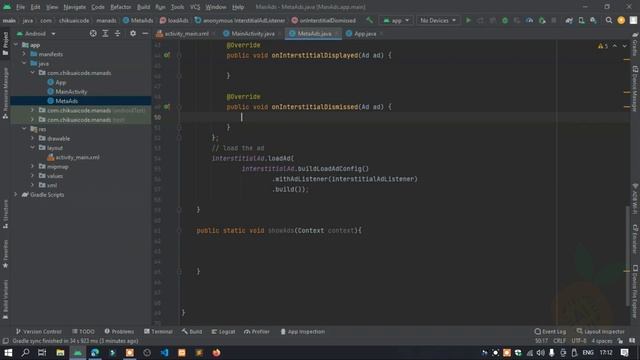
Task: Click the Make Project hammer icon
Action: point(369,20)
